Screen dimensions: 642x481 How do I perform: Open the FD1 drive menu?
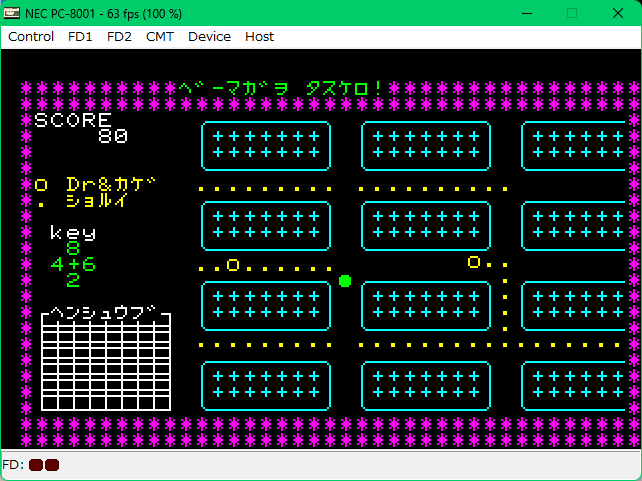80,36
